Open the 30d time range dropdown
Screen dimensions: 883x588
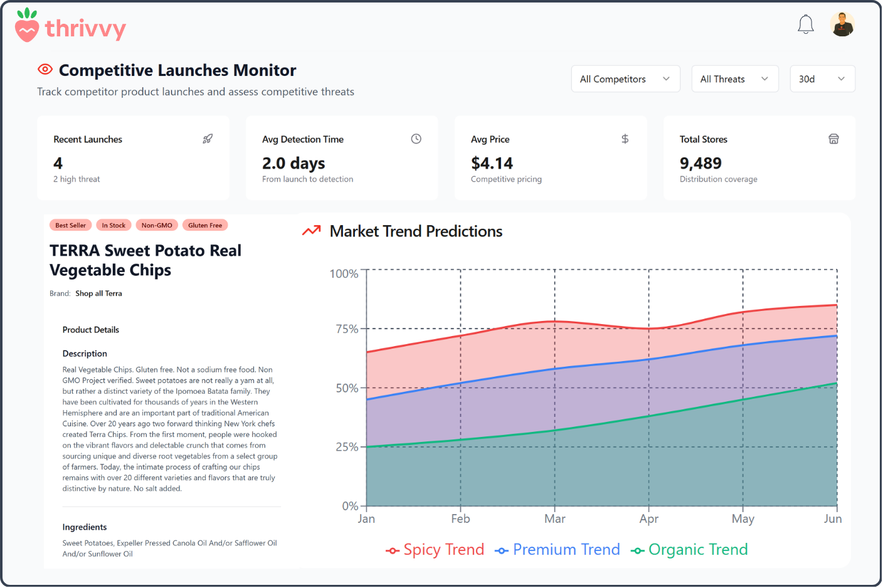822,78
